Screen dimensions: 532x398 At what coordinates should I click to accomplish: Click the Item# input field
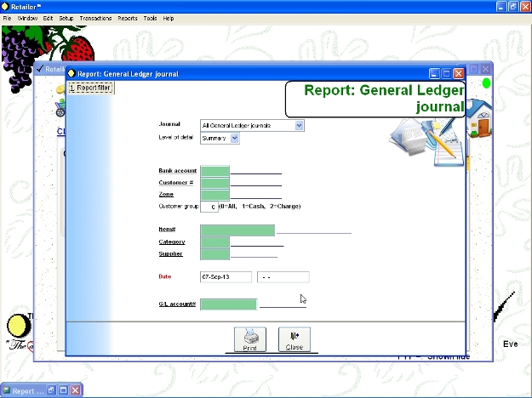(237, 230)
